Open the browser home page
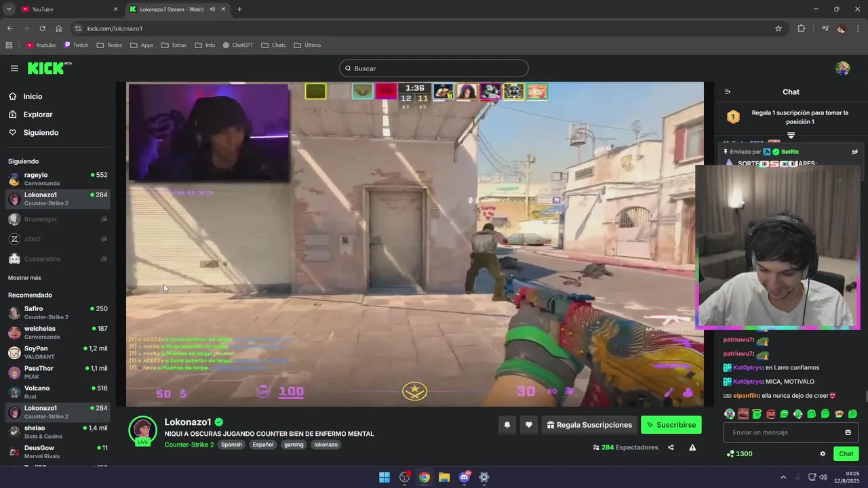The width and height of the screenshot is (868, 488). pyautogui.click(x=59, y=28)
